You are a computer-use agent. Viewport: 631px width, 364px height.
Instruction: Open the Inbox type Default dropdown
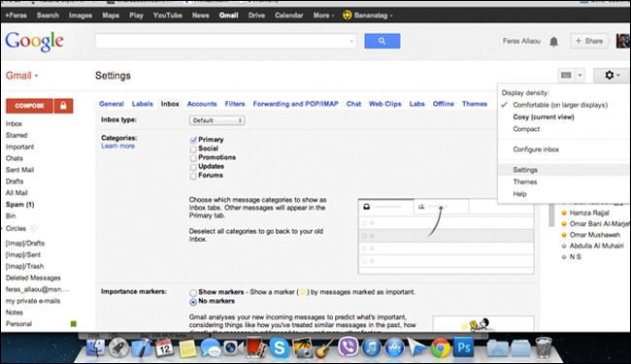[216, 120]
